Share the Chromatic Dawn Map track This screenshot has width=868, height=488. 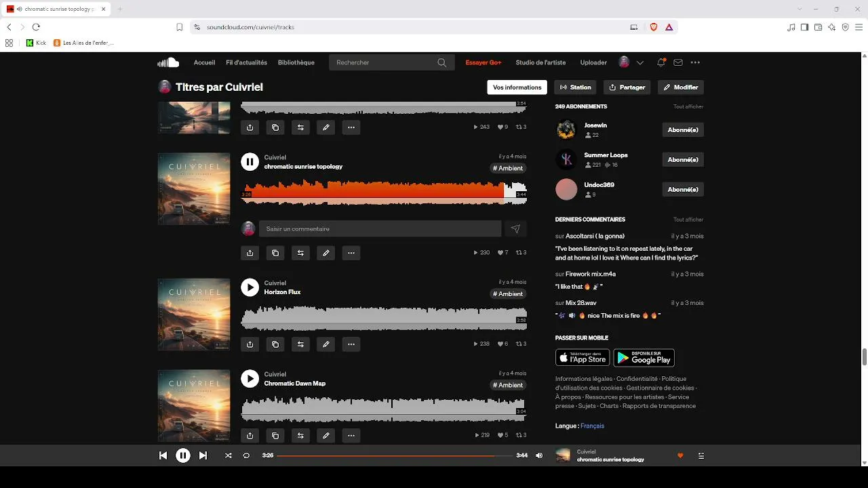point(250,435)
